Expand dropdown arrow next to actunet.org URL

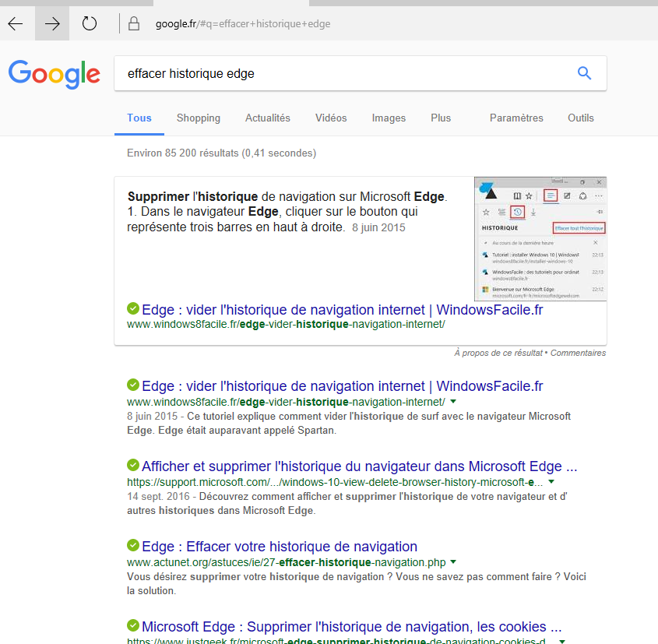click(x=453, y=561)
